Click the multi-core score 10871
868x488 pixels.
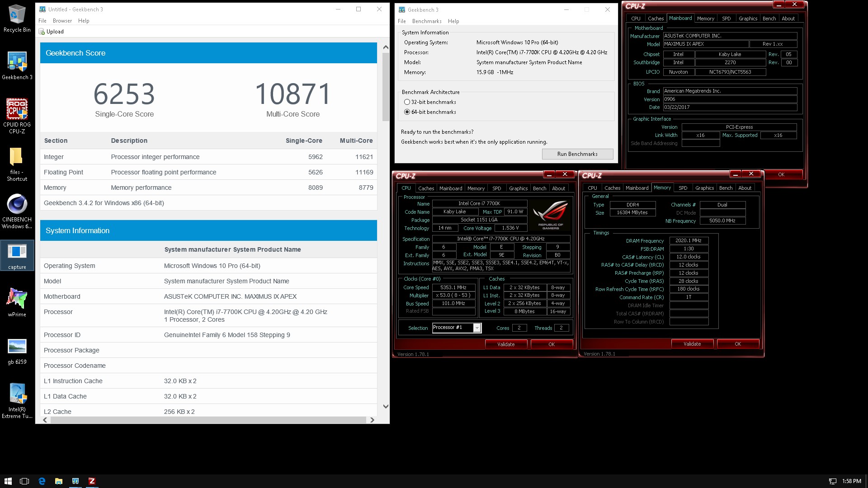(x=293, y=94)
